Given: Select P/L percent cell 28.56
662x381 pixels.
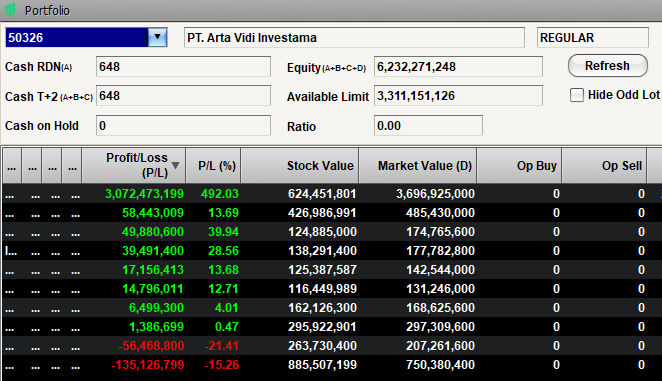Looking at the screenshot, I should coord(223,251).
